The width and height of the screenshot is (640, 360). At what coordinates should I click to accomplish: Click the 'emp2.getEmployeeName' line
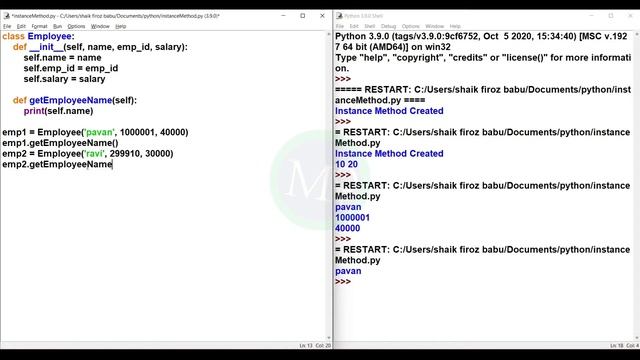pos(57,164)
